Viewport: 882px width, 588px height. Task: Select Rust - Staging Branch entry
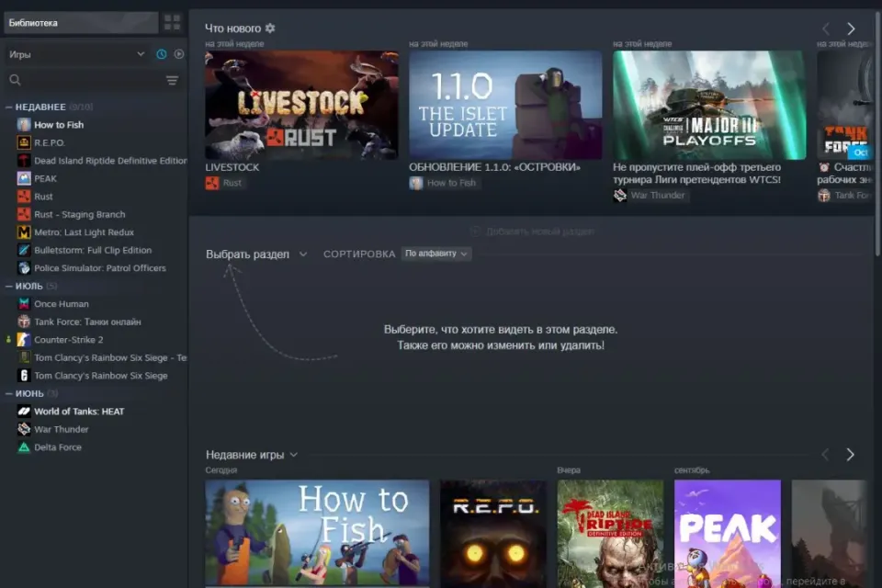click(79, 214)
